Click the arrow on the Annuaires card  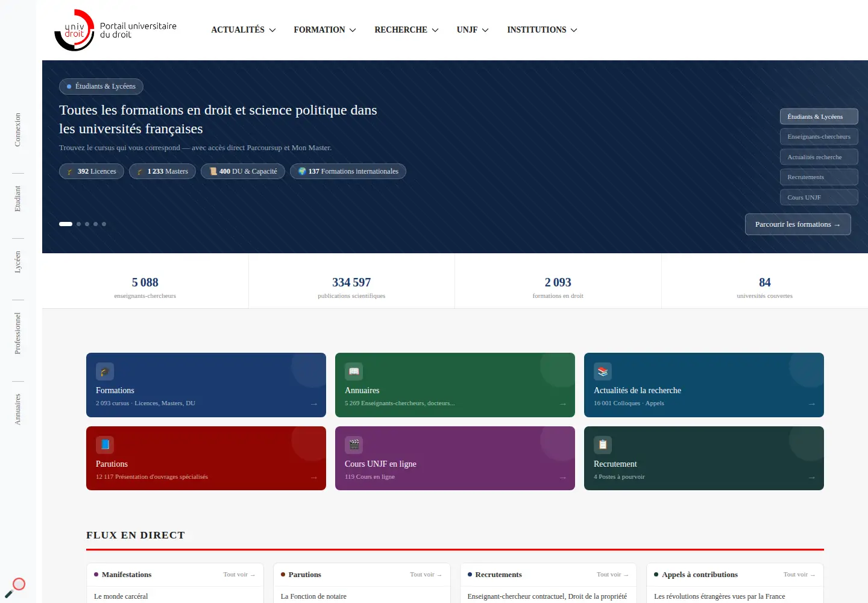(x=563, y=404)
